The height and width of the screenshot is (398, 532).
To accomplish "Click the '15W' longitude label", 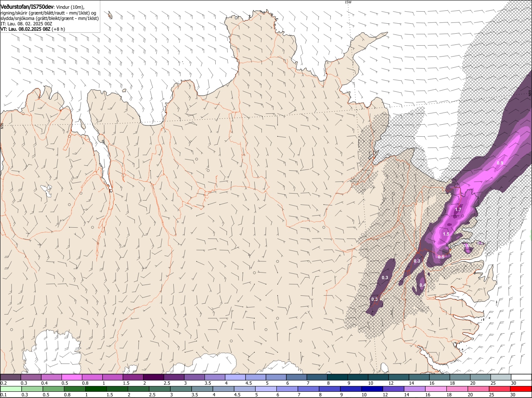I will pos(348,2).
